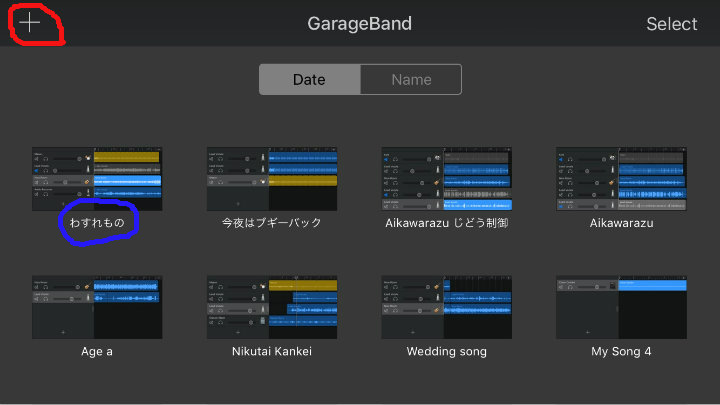
Task: Click the GarageBand header title
Action: (x=360, y=23)
